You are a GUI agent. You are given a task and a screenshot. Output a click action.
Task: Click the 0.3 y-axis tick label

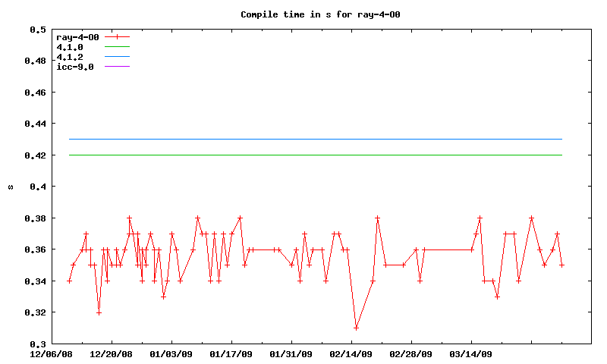tap(37, 344)
